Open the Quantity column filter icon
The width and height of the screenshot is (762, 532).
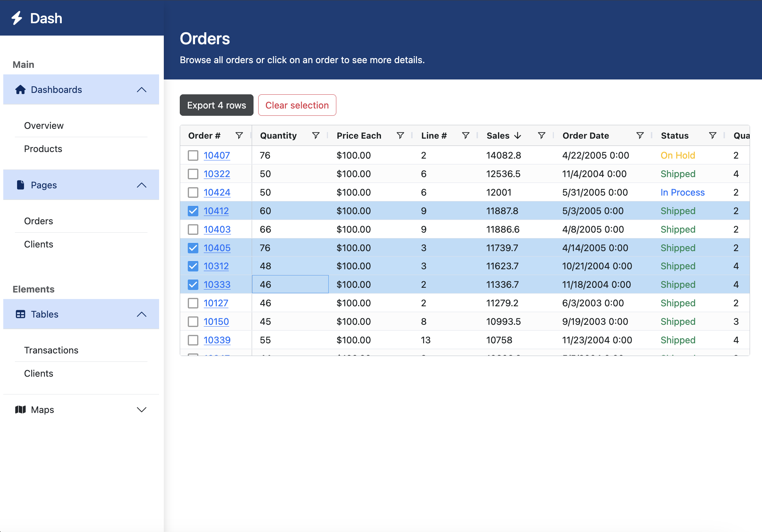(x=316, y=136)
